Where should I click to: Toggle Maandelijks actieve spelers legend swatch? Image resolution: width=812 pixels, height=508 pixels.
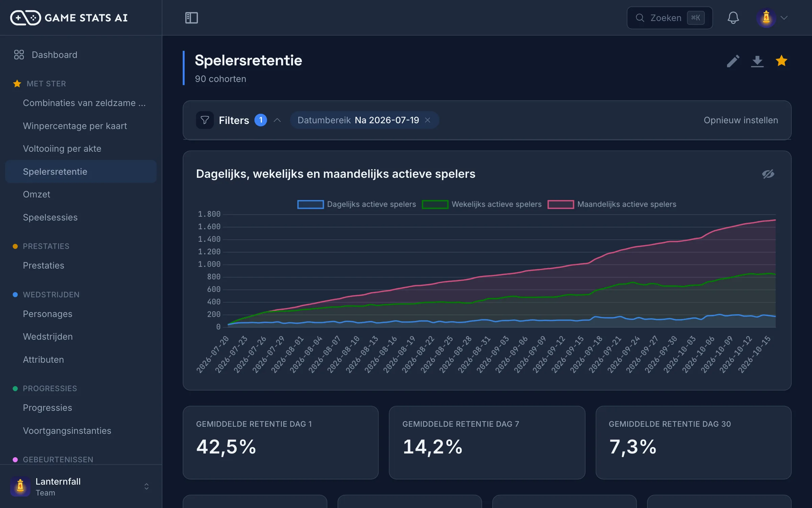click(561, 204)
